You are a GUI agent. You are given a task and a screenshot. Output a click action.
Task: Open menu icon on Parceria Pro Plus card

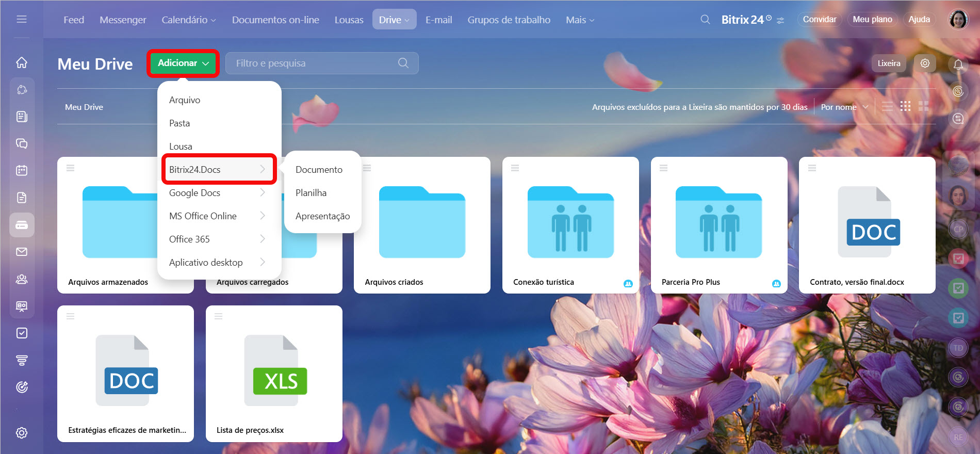coord(663,168)
